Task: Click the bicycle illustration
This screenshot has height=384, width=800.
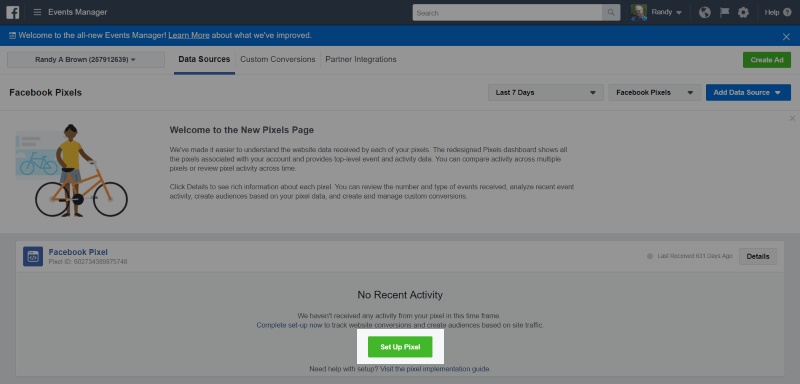Action: pyautogui.click(x=71, y=171)
